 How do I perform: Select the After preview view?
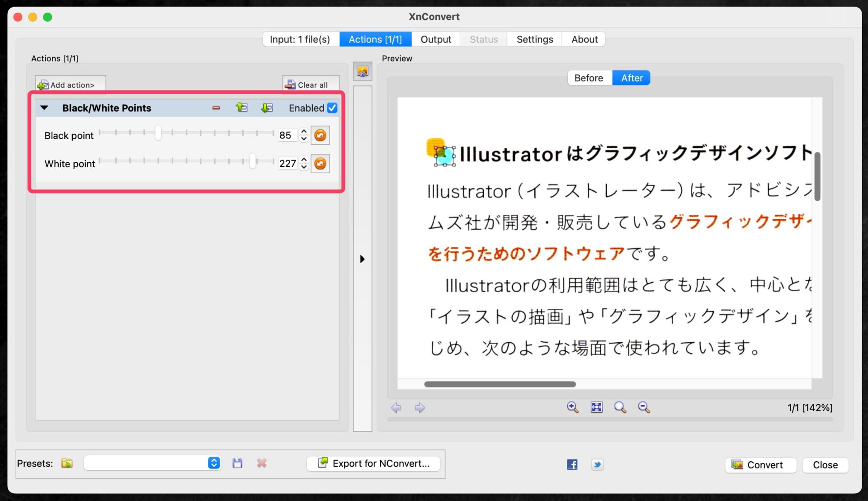pos(631,78)
